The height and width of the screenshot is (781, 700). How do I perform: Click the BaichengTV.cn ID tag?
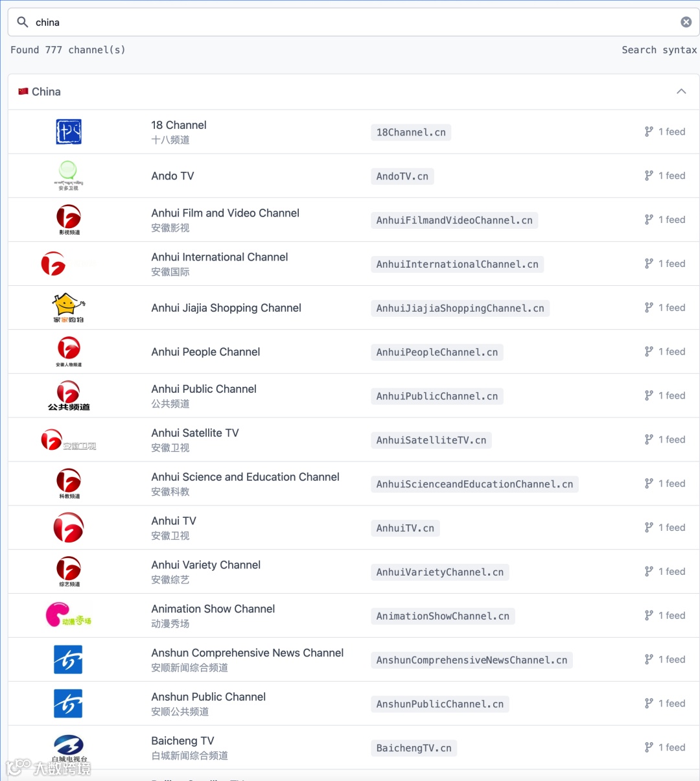[x=414, y=749]
